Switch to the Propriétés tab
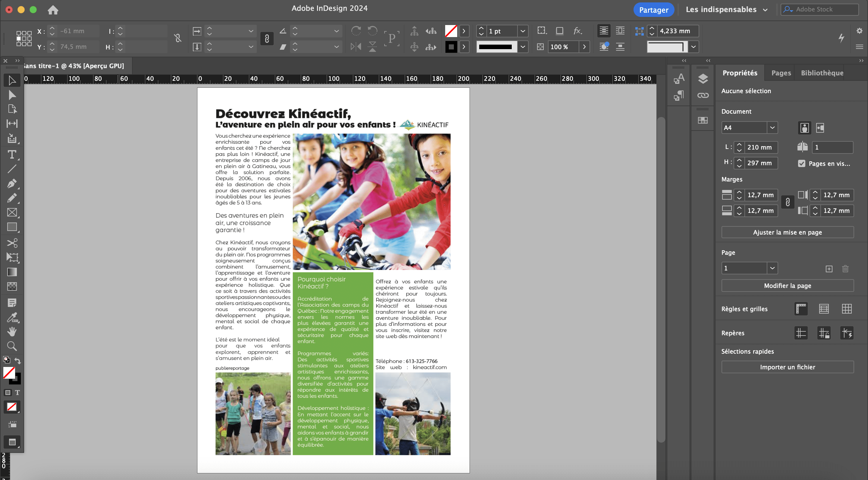The height and width of the screenshot is (480, 868). 740,73
